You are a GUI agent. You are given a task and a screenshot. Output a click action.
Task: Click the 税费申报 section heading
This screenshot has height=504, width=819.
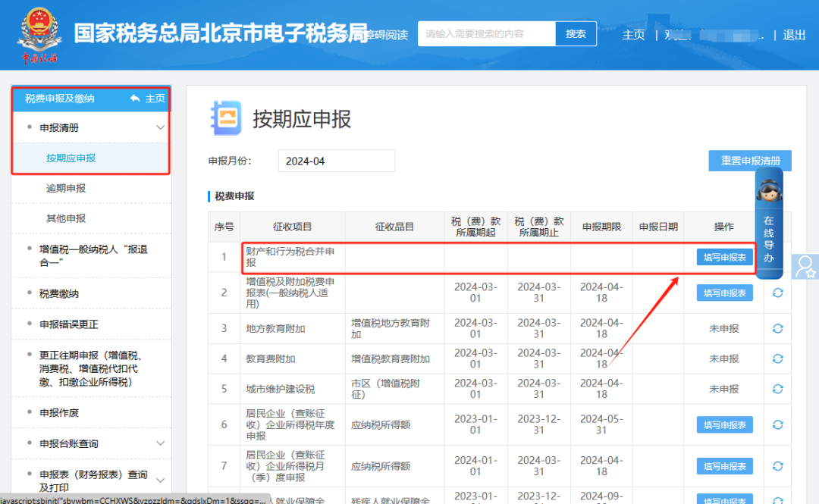tap(234, 196)
